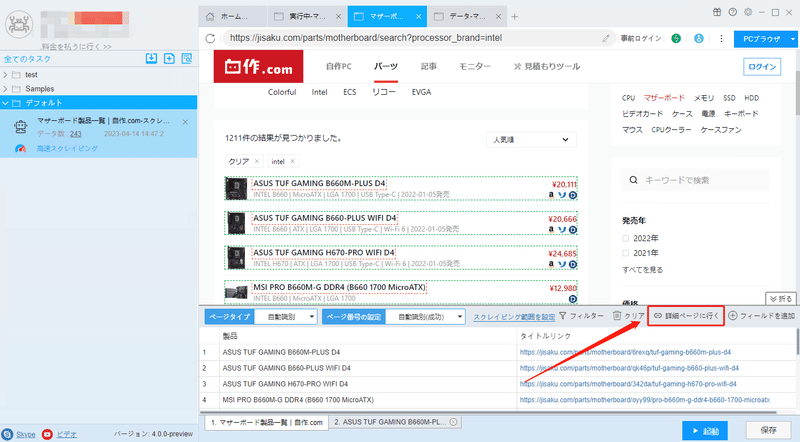Click the pencil edit icon in URL bar

(x=606, y=38)
